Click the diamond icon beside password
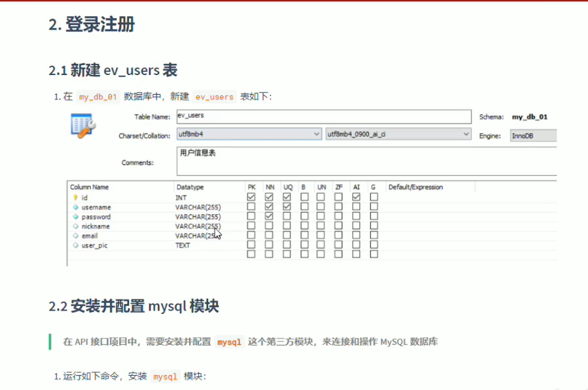 [76, 217]
